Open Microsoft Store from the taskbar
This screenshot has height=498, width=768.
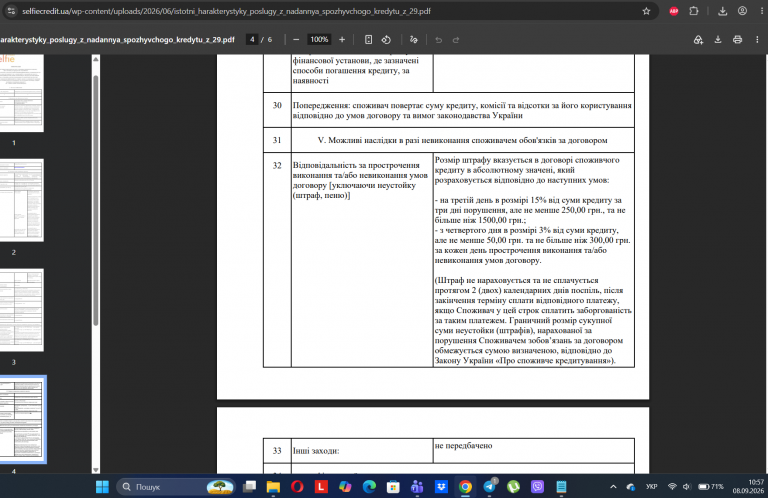[x=393, y=487]
